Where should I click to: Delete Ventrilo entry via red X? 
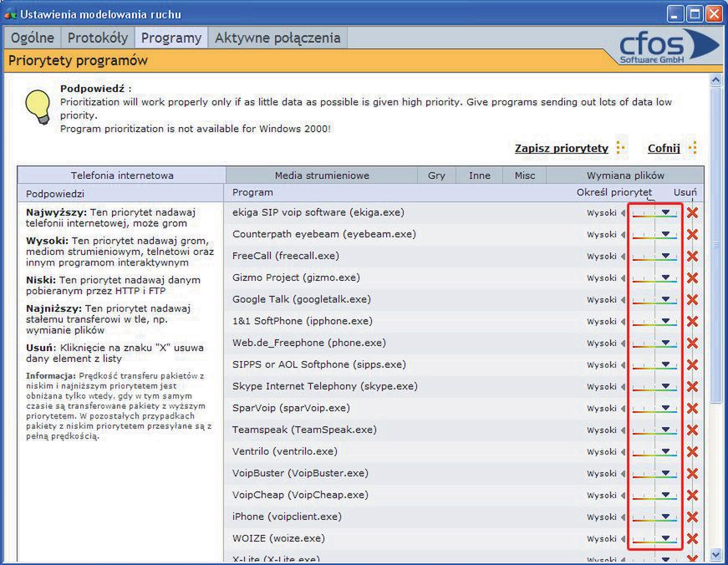pyautogui.click(x=692, y=451)
